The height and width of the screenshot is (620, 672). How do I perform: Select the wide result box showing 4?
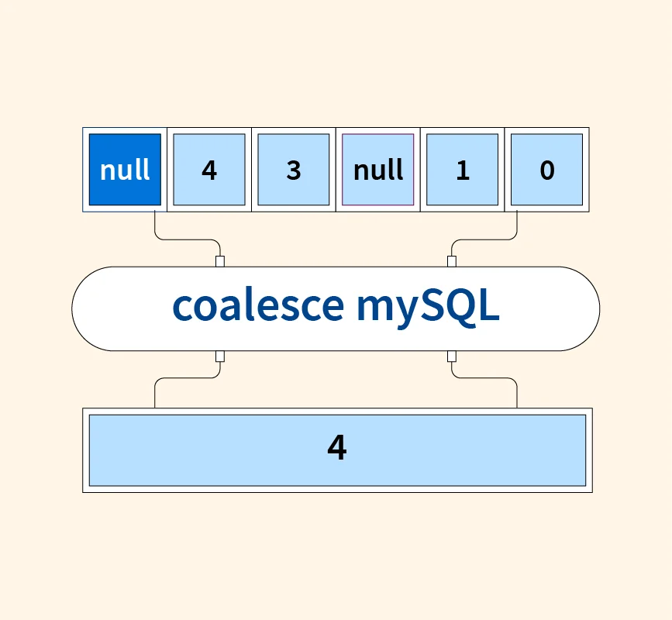click(337, 449)
